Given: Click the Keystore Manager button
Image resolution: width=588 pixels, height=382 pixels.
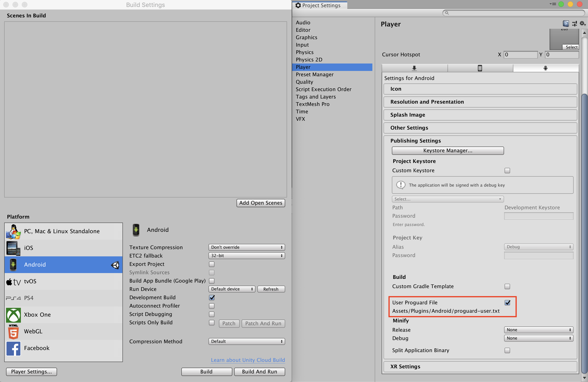Looking at the screenshot, I should pyautogui.click(x=448, y=150).
